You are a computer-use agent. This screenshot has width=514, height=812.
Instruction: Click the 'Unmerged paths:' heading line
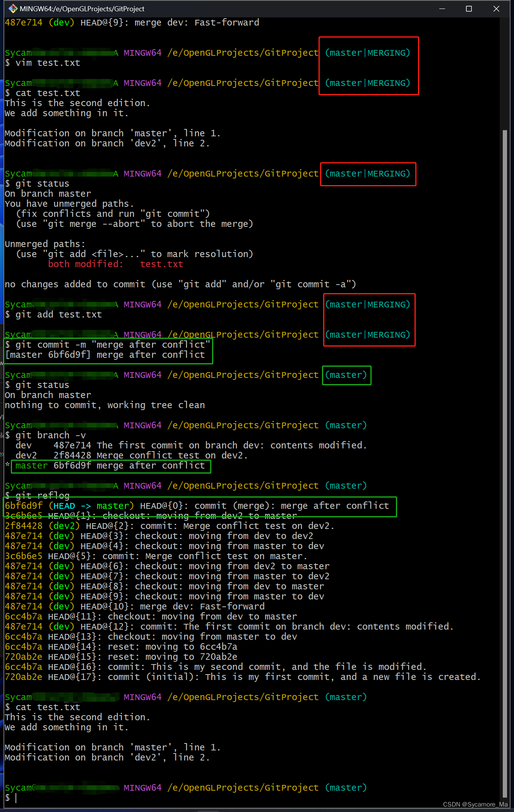click(45, 244)
